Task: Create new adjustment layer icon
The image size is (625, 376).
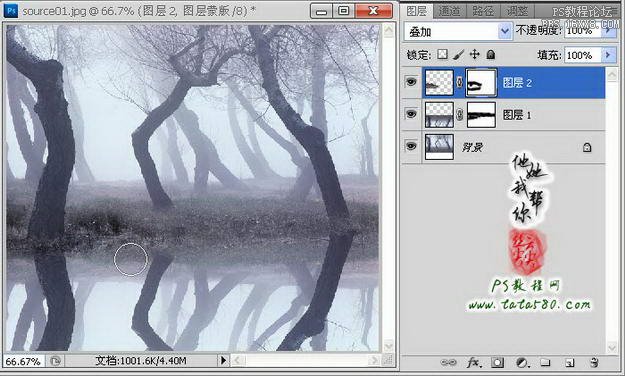Action: click(522, 362)
